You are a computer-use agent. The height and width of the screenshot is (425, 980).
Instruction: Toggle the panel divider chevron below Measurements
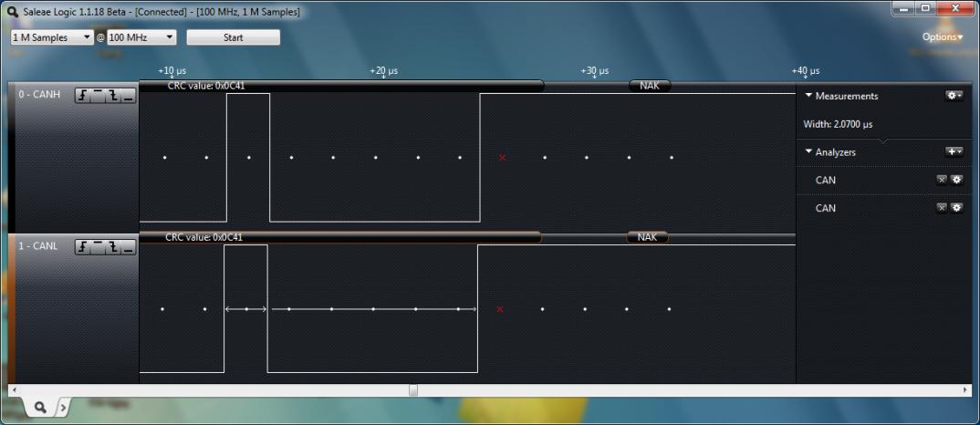pos(881,140)
